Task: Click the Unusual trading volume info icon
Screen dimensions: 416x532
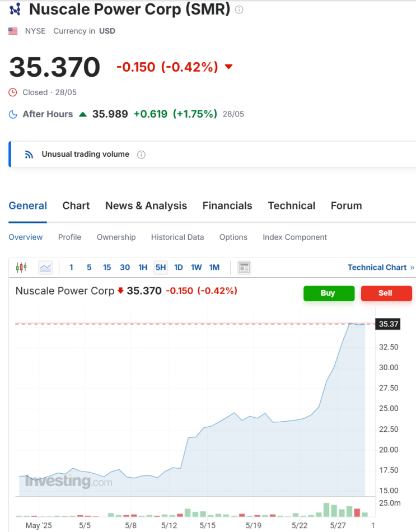Action: 141,155
